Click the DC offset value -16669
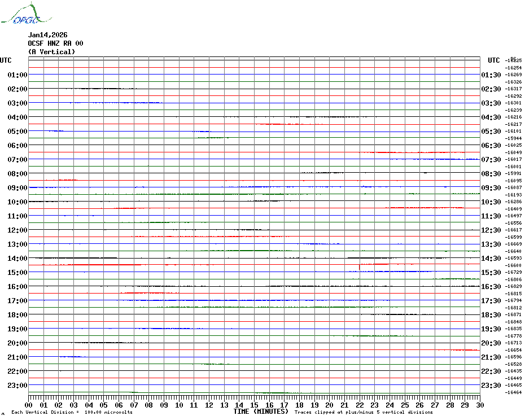The width and height of the screenshot is (525, 420). [x=513, y=244]
